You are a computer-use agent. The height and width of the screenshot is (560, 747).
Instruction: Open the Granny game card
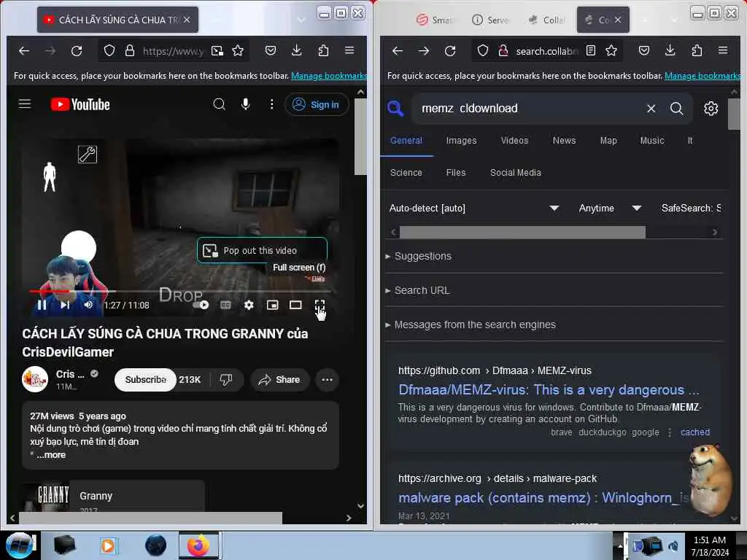[114, 496]
